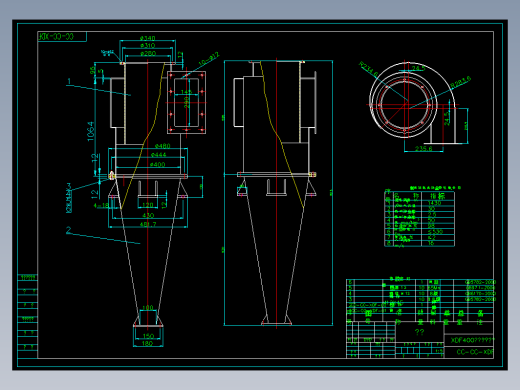Click the 100 outlet dimension

148,307
